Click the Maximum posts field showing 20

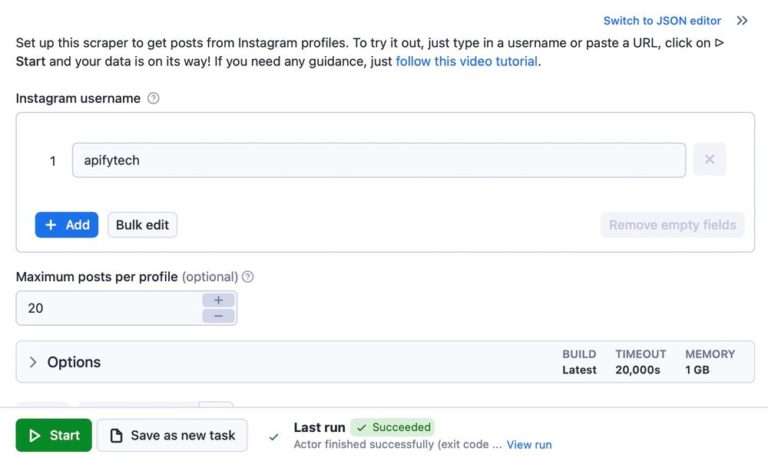tap(108, 308)
